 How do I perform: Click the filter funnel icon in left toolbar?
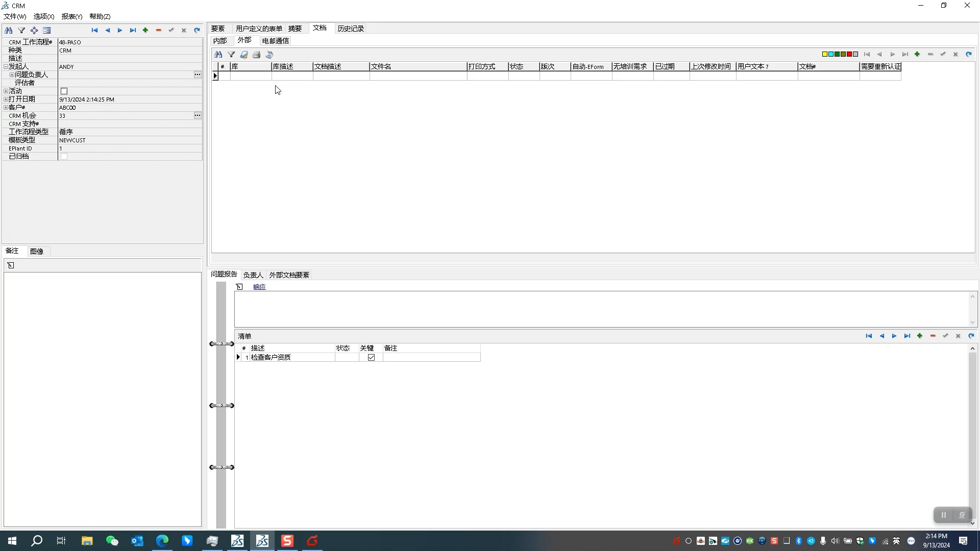[21, 31]
